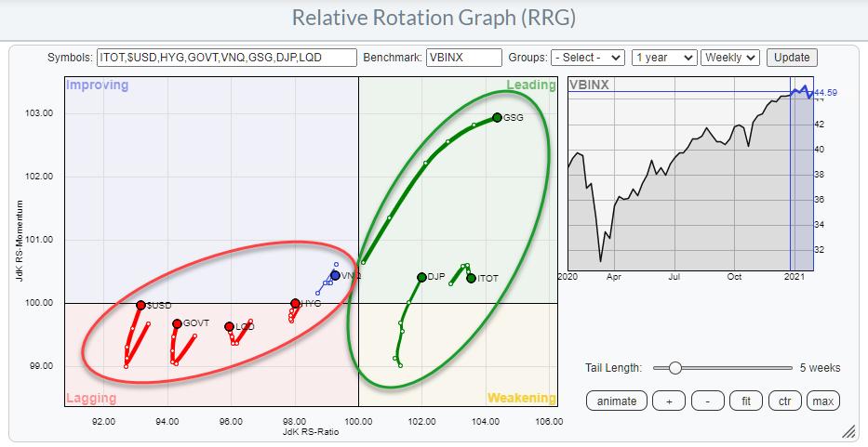Zoom out with the - button
The width and height of the screenshot is (868, 447).
click(707, 401)
